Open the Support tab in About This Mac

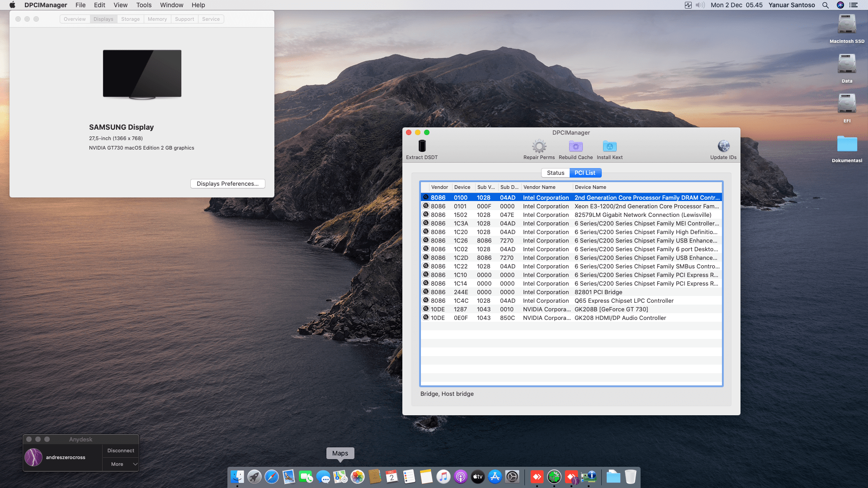click(x=184, y=19)
